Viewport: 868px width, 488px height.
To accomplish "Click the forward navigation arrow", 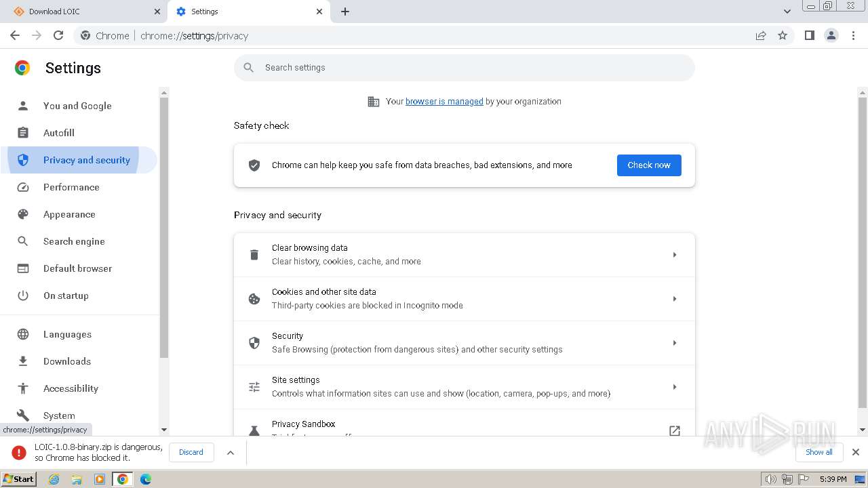I will 37,35.
